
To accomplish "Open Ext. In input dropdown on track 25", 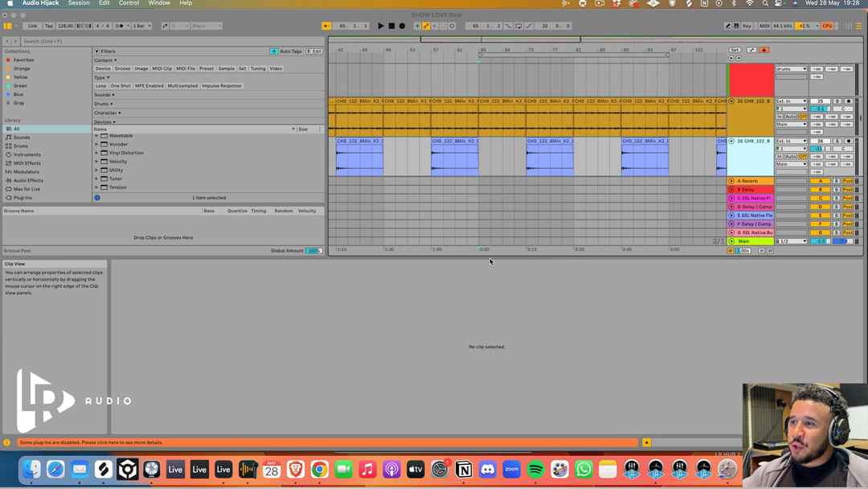I will (x=791, y=101).
